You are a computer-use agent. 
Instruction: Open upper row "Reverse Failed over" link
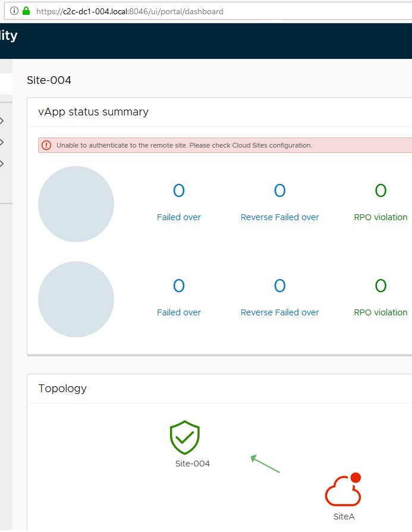[279, 217]
